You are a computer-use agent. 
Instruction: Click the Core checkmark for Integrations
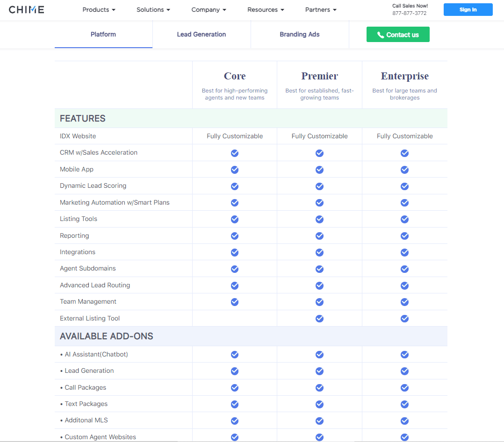[x=234, y=252]
